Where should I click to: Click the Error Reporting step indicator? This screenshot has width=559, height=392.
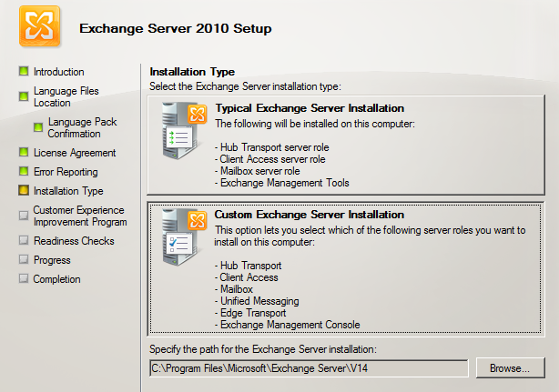pyautogui.click(x=24, y=172)
